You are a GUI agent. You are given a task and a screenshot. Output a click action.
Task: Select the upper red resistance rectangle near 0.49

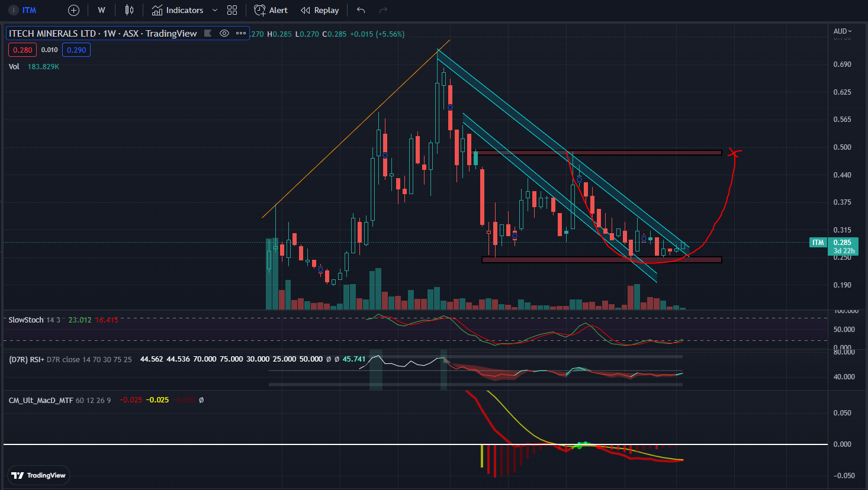[x=599, y=153]
